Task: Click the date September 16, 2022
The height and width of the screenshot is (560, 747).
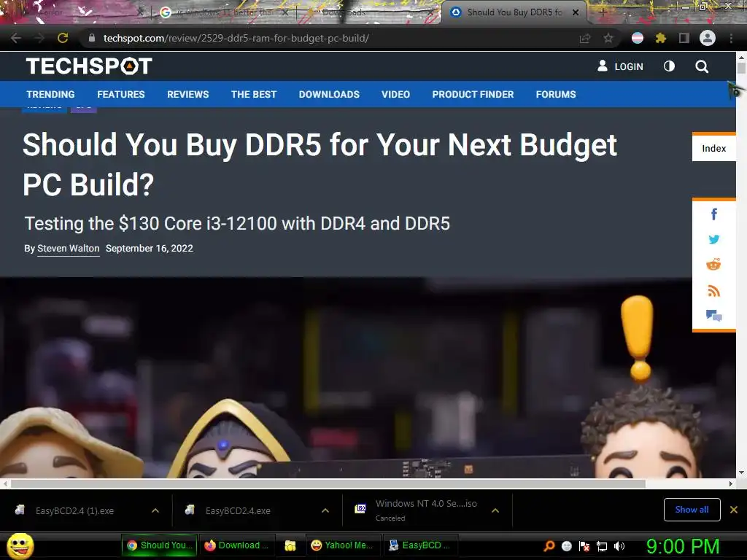Action: (x=149, y=249)
